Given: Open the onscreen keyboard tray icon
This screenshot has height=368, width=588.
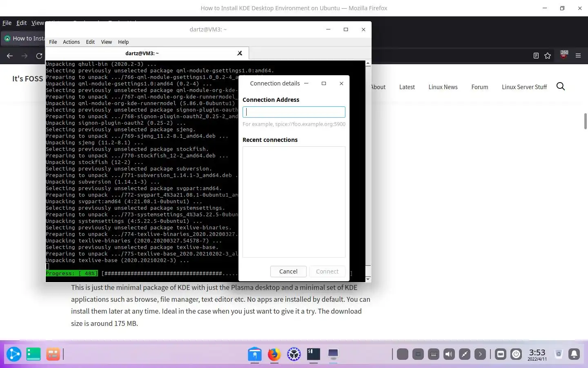Looking at the screenshot, I should [x=434, y=354].
